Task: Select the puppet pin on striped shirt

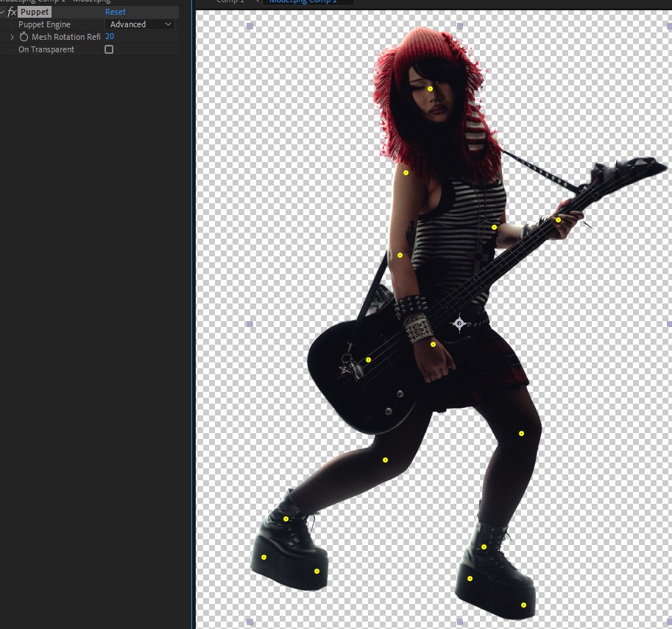Action: (x=494, y=228)
